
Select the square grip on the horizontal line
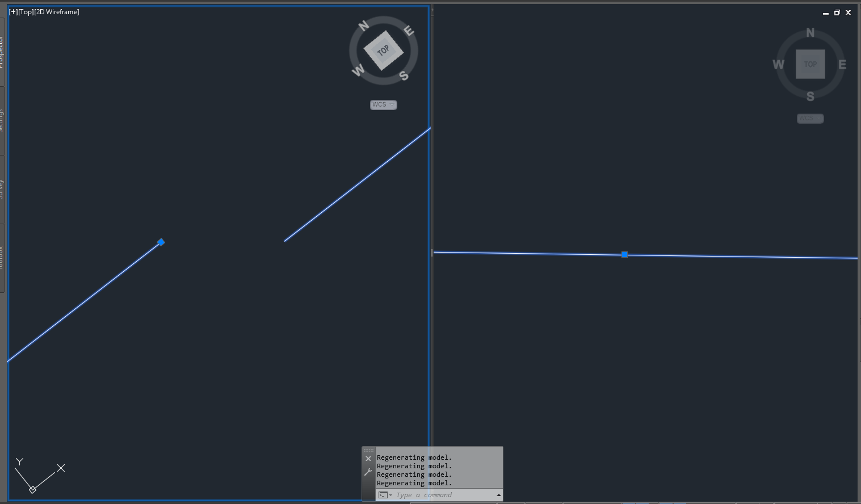pyautogui.click(x=624, y=255)
